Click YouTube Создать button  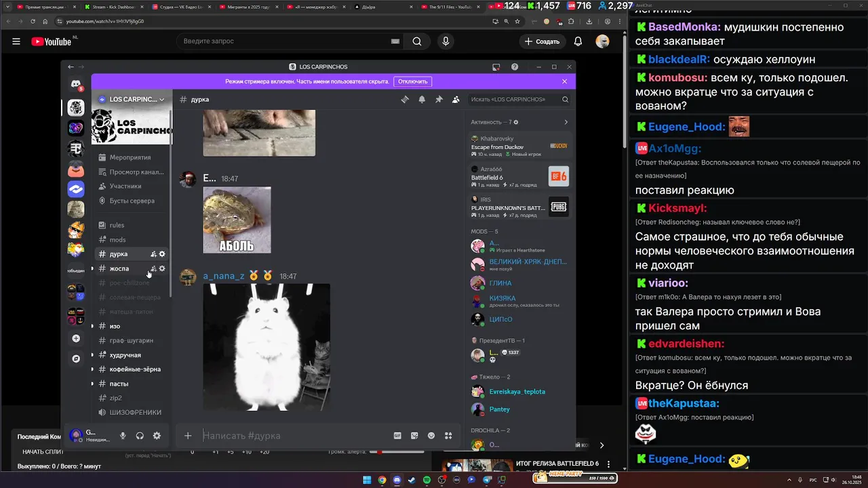click(542, 41)
